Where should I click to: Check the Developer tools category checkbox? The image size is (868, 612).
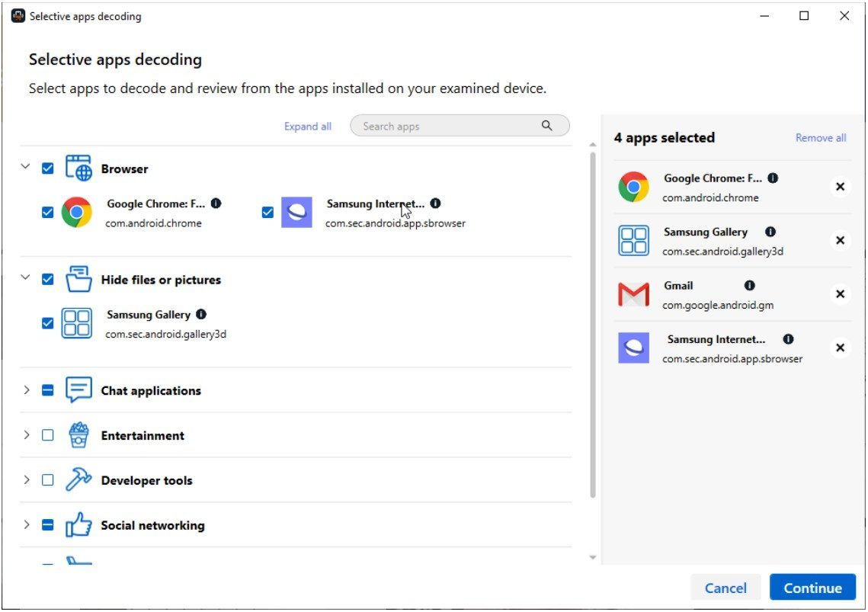(47, 479)
